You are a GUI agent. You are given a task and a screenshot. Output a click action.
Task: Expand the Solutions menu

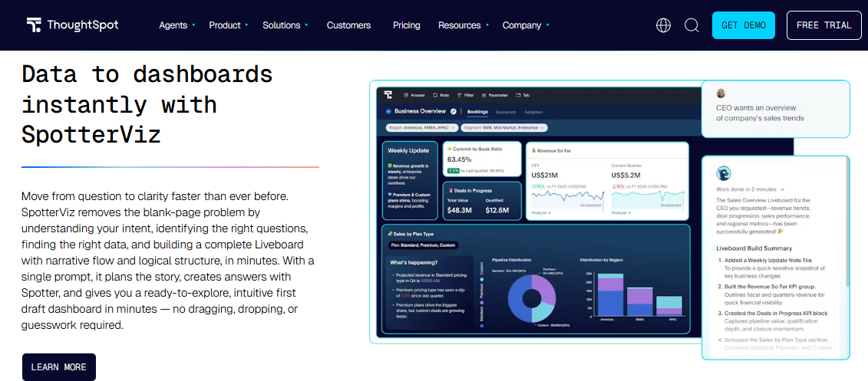[x=285, y=25]
